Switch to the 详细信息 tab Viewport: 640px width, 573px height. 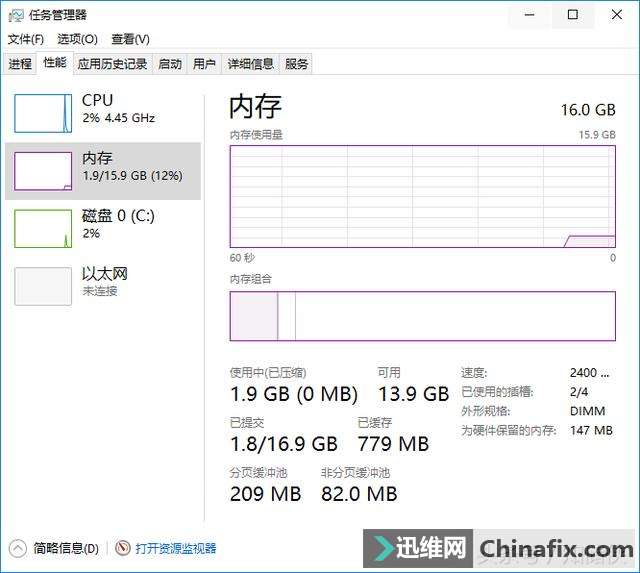pos(251,64)
